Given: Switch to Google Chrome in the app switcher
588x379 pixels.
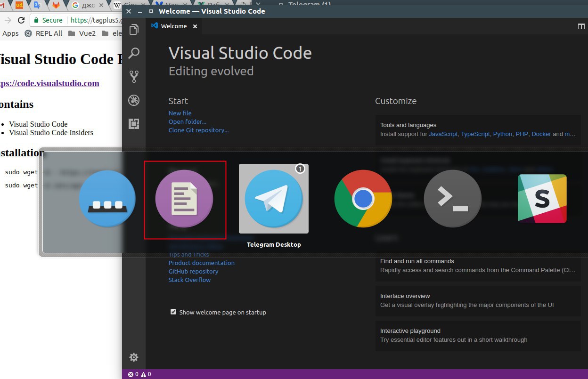Looking at the screenshot, I should [x=363, y=199].
